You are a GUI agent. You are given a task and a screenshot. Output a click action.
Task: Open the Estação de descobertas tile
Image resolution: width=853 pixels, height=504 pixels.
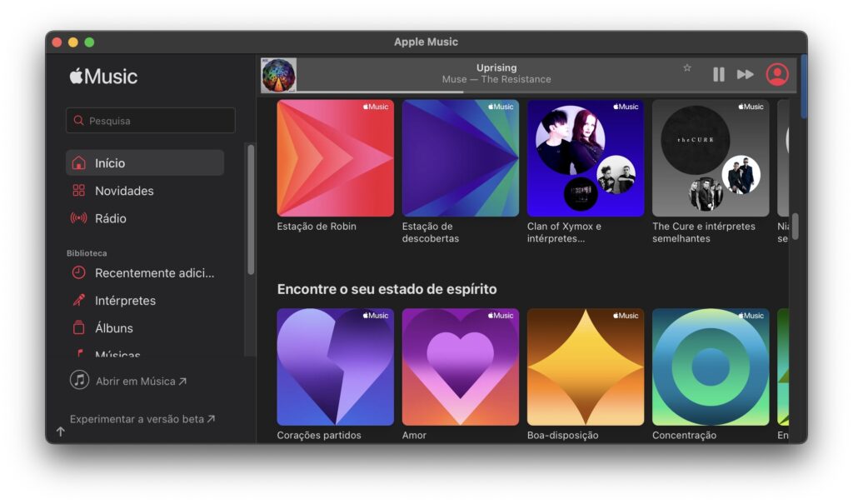point(460,157)
